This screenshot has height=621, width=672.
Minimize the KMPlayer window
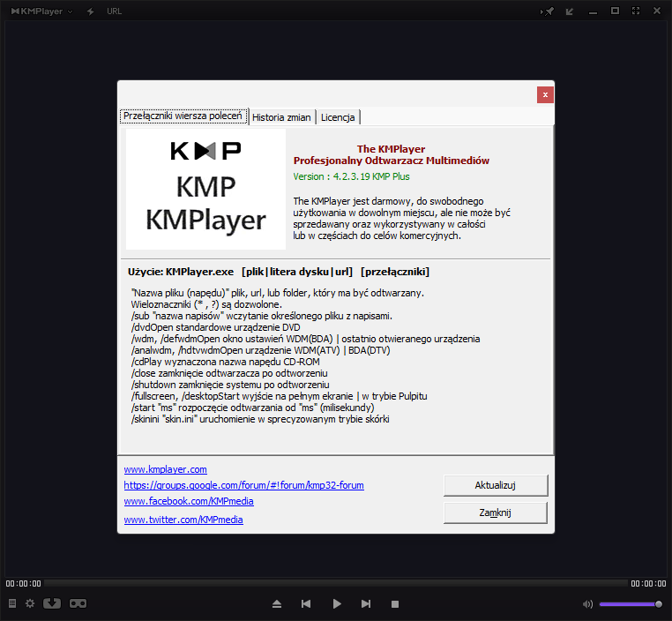pos(593,13)
